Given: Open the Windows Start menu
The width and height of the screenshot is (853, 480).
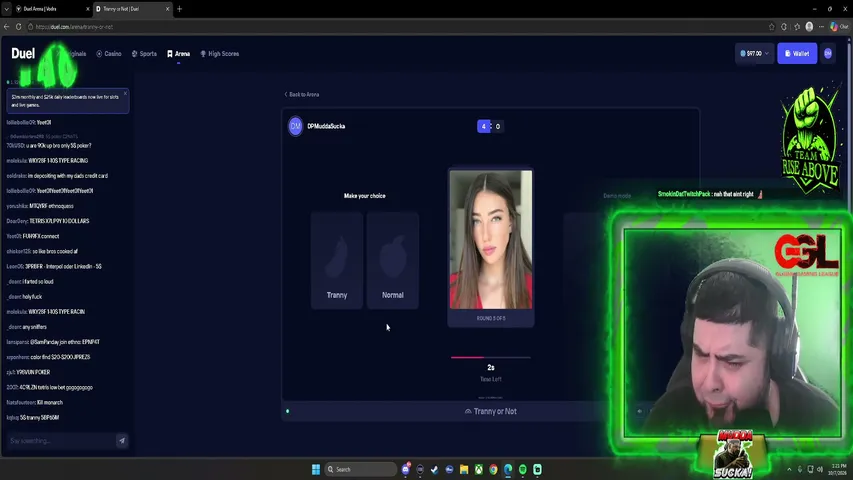Looking at the screenshot, I should 316,469.
